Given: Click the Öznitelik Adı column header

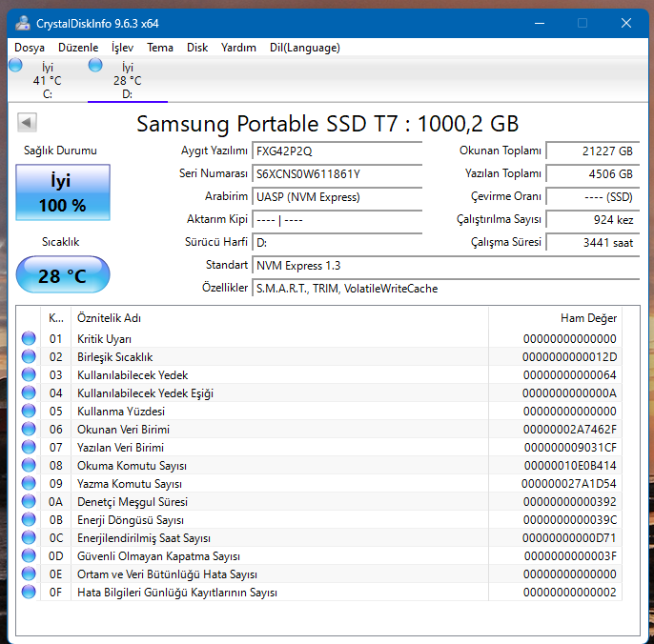Looking at the screenshot, I should click(x=280, y=318).
